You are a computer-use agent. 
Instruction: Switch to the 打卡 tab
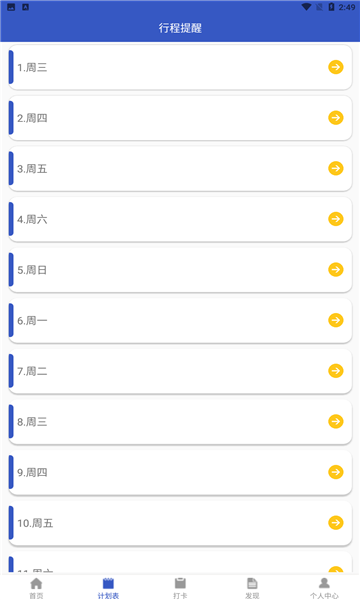180,588
